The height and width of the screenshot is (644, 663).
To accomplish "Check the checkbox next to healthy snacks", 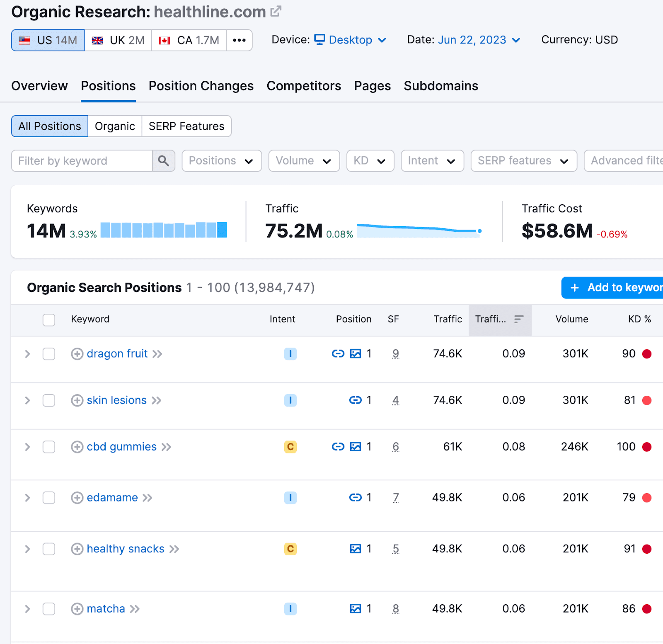I will point(48,549).
